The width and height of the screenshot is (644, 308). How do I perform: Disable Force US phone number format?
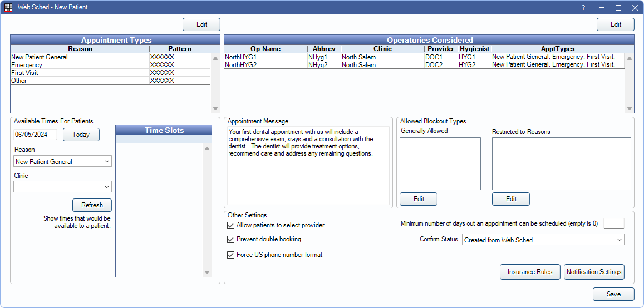(231, 255)
